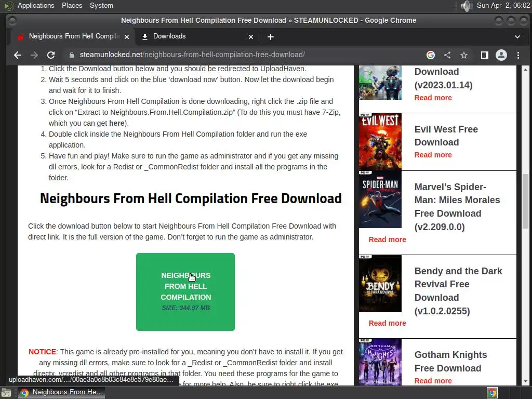This screenshot has height=399, width=532.
Task: Click Read more under Bendy Dark Revival
Action: [x=387, y=323]
